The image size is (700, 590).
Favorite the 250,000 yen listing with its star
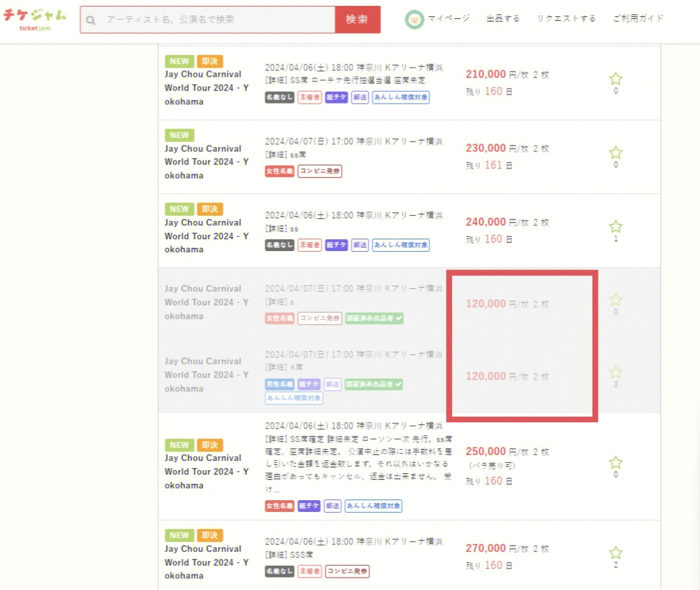pyautogui.click(x=615, y=463)
